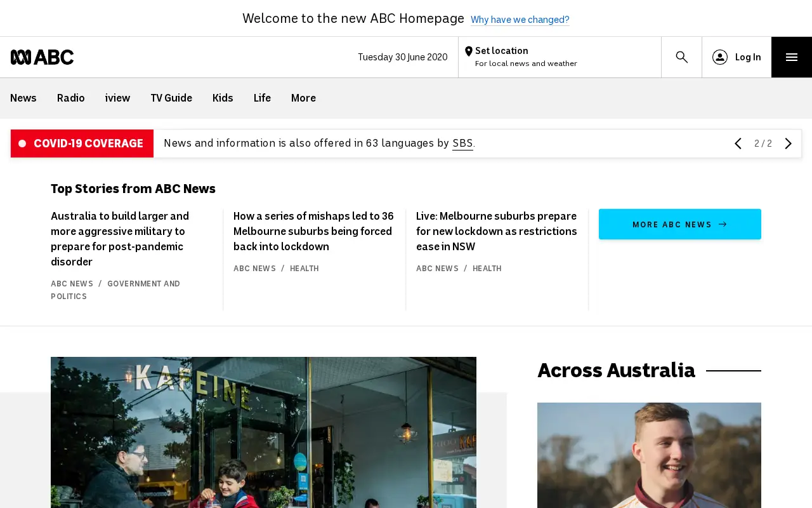Open series of mishaps lockdown story
This screenshot has height=508, width=812.
point(313,231)
